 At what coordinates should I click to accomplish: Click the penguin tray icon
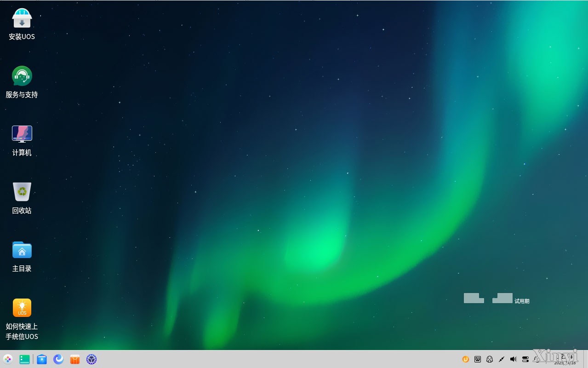490,359
